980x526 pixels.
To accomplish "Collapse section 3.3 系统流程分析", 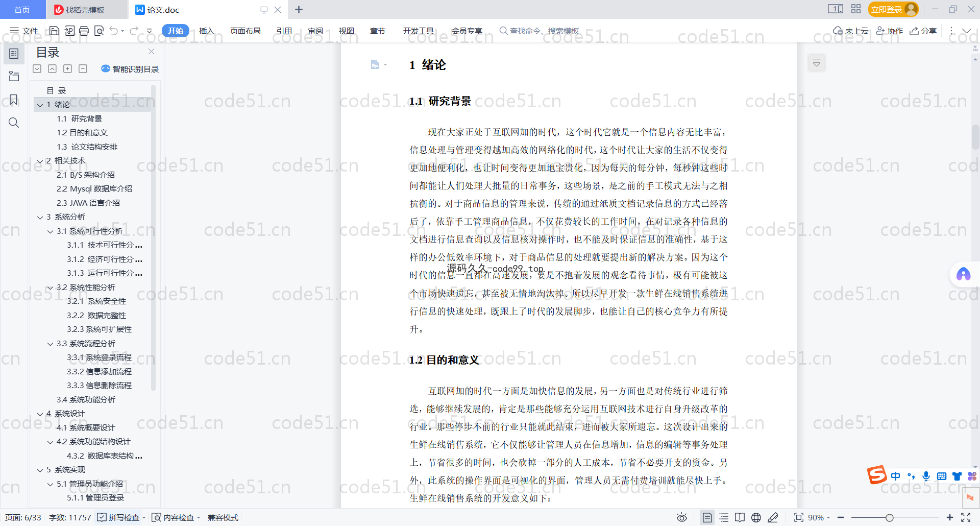I will pyautogui.click(x=50, y=344).
